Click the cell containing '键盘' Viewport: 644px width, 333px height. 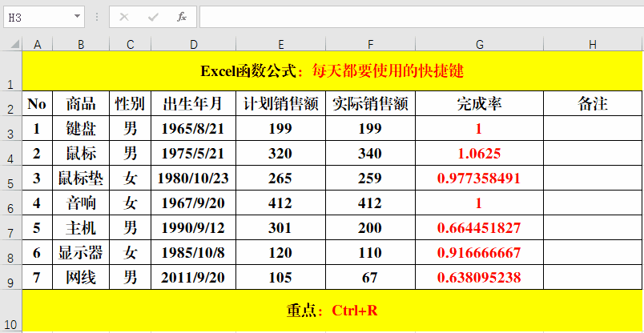coord(81,129)
